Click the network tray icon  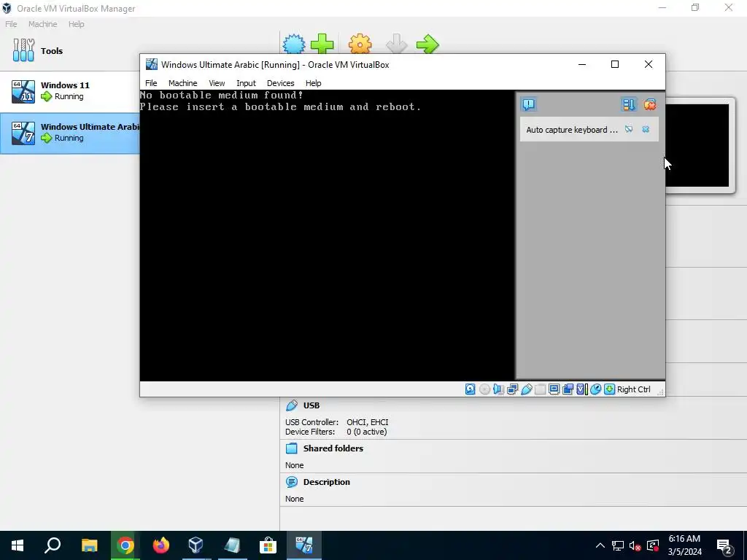(618, 545)
